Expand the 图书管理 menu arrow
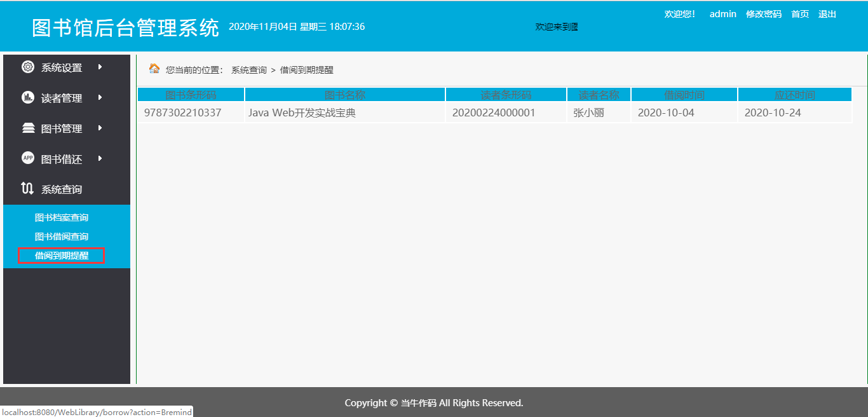The height and width of the screenshot is (417, 868). pyautogui.click(x=100, y=128)
